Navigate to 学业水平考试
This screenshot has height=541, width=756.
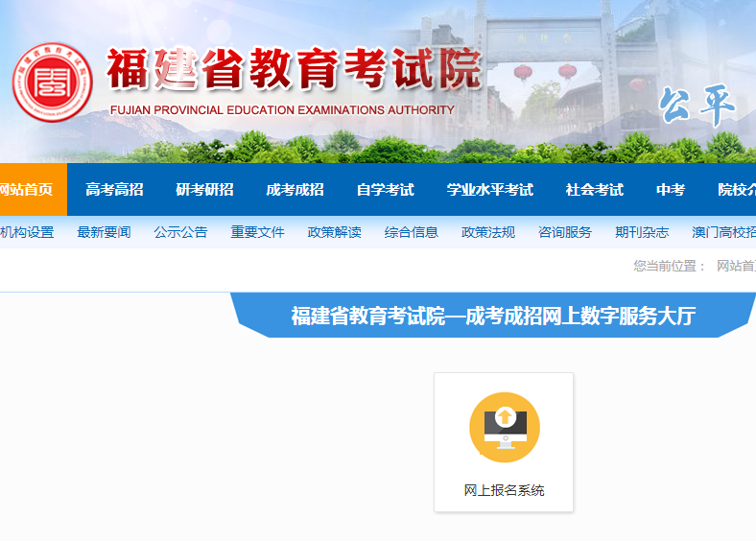pos(490,190)
